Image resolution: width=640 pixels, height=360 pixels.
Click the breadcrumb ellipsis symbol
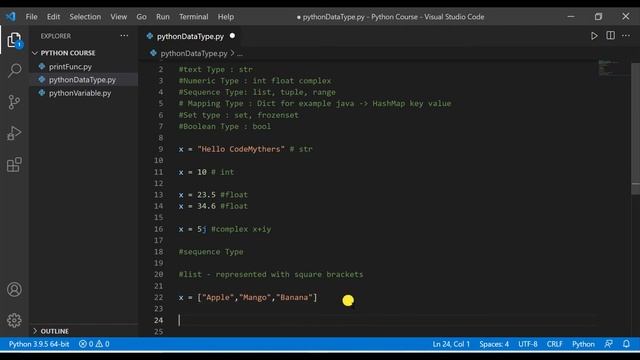pyautogui.click(x=240, y=54)
